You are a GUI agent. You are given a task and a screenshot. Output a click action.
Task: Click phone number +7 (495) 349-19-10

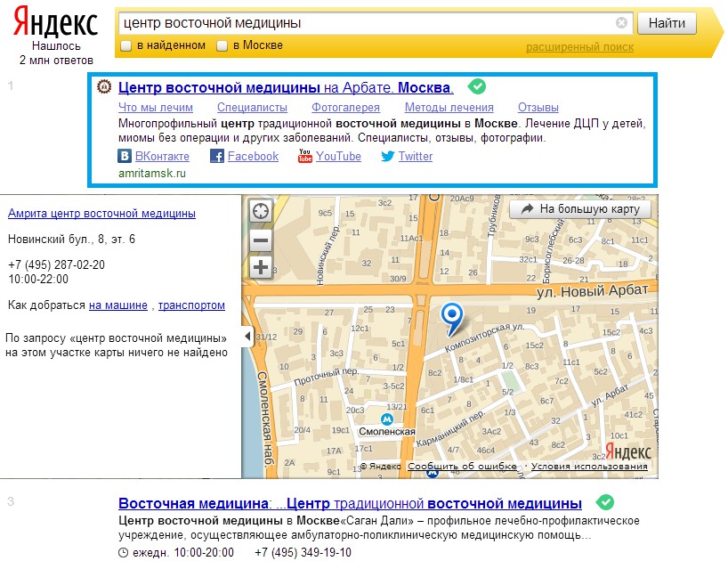(x=303, y=553)
